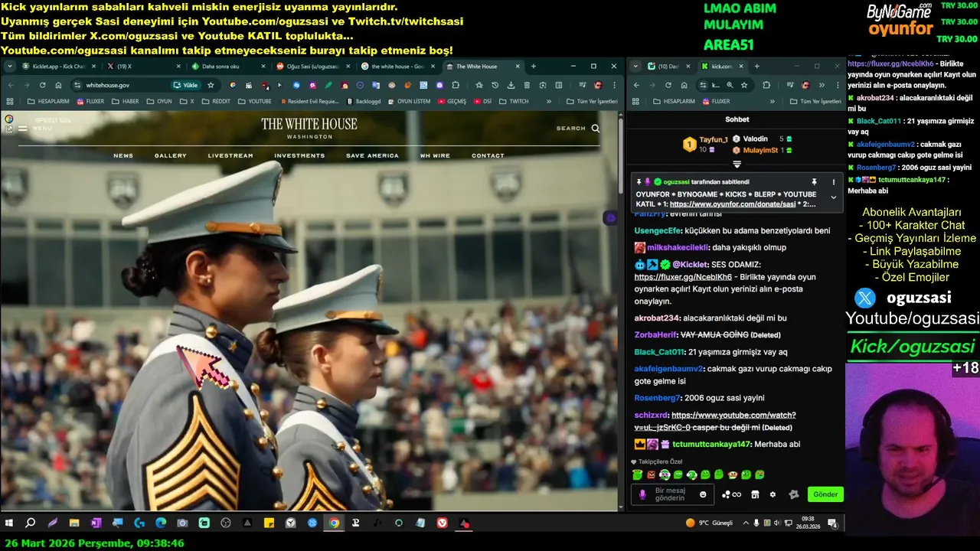The width and height of the screenshot is (980, 551).
Task: Expand the pinned message chevron
Action: (834, 197)
